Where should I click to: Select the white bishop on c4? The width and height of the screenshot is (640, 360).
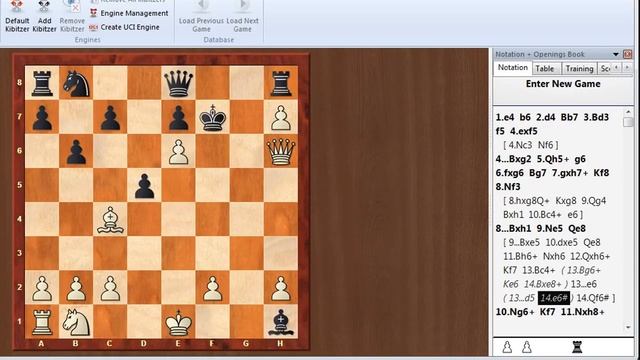pos(110,219)
